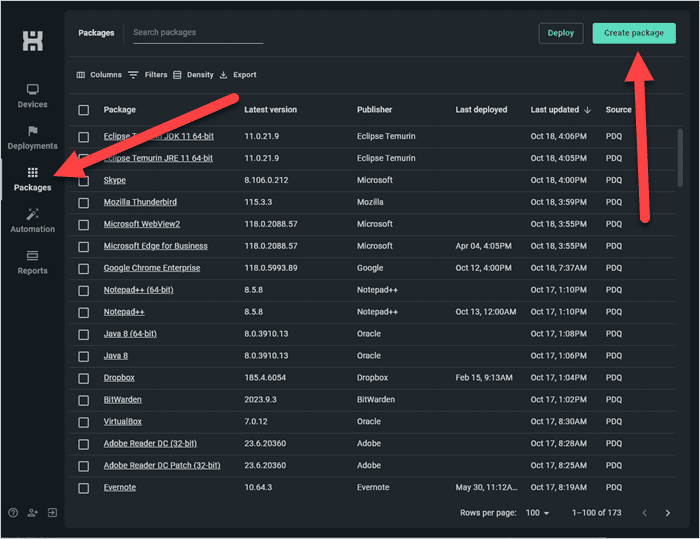The image size is (700, 539).
Task: Click the sign out icon
Action: pyautogui.click(x=52, y=513)
